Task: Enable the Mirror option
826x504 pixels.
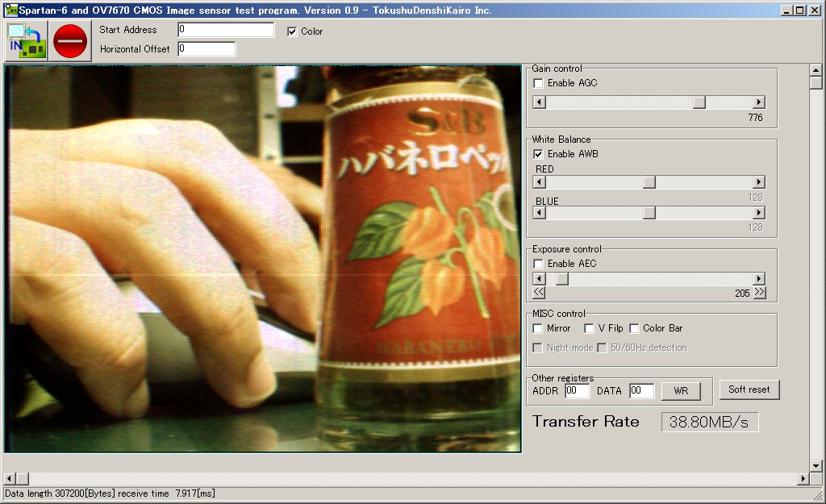Action: [x=539, y=328]
